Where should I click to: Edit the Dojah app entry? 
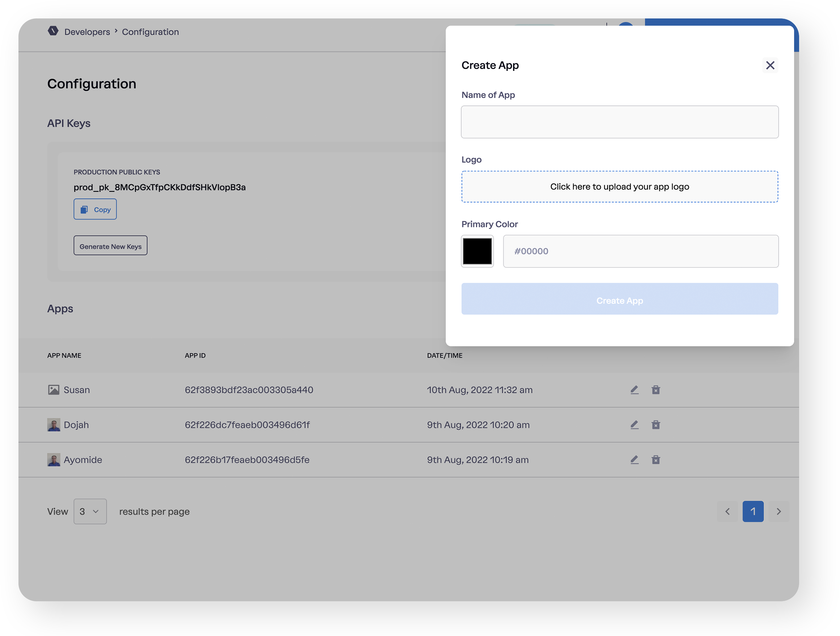634,425
